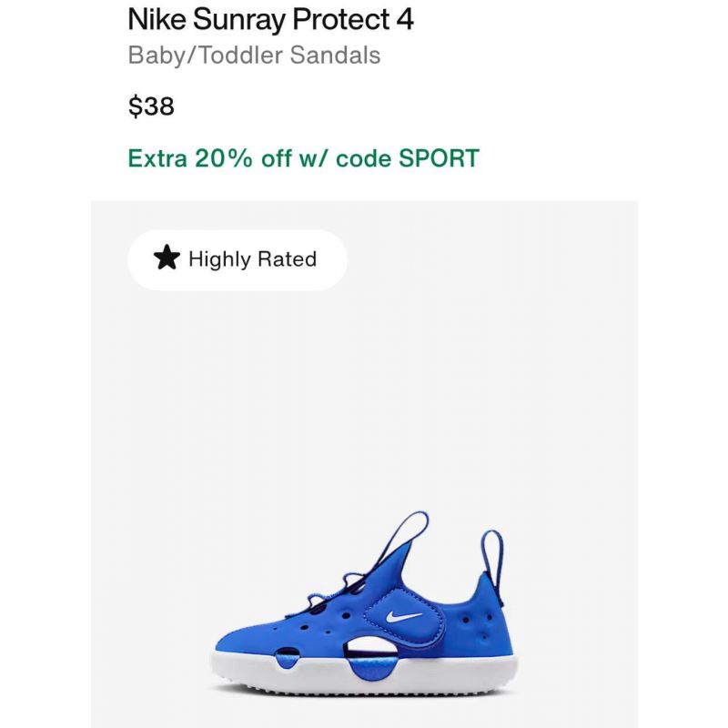Click the white Nike swoosh on the sandal
This screenshot has height=728, width=728.
pos(404,617)
